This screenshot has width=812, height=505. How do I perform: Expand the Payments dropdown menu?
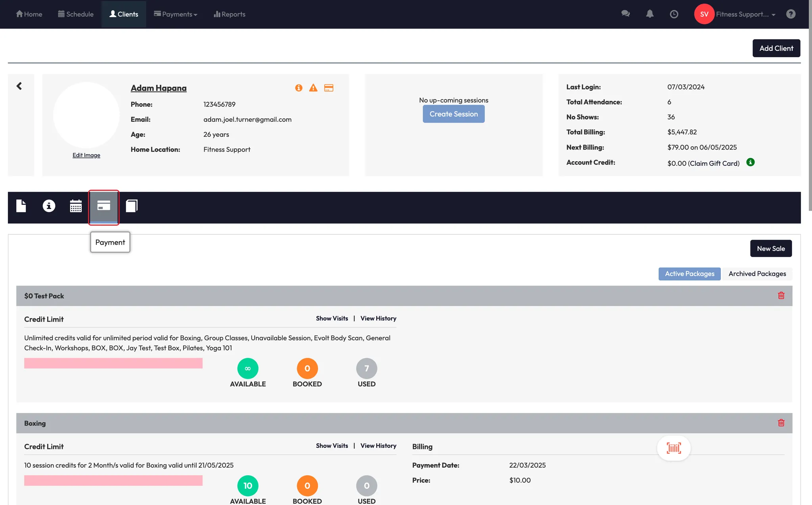(x=176, y=14)
